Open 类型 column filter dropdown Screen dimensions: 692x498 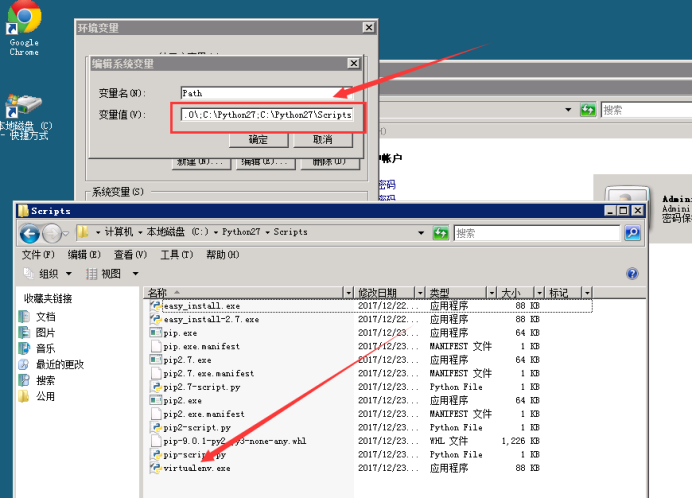[492, 293]
